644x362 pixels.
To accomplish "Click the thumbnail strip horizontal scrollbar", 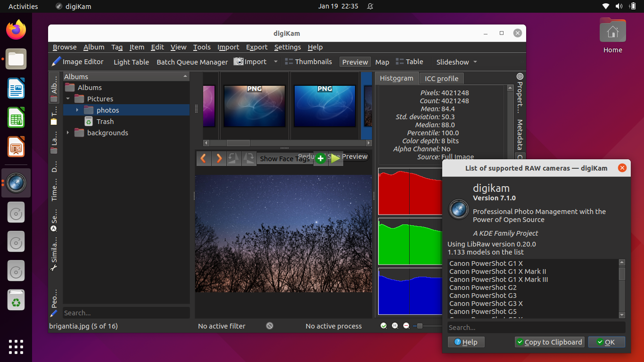I will pyautogui.click(x=288, y=143).
